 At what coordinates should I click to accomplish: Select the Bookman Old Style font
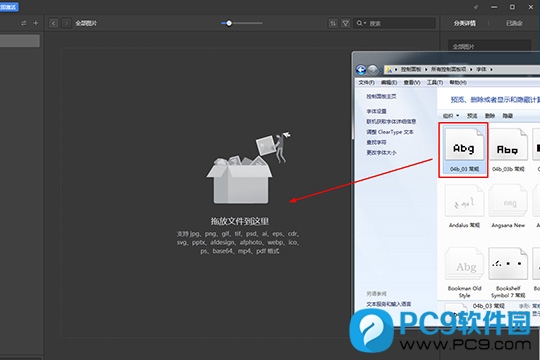[464, 272]
